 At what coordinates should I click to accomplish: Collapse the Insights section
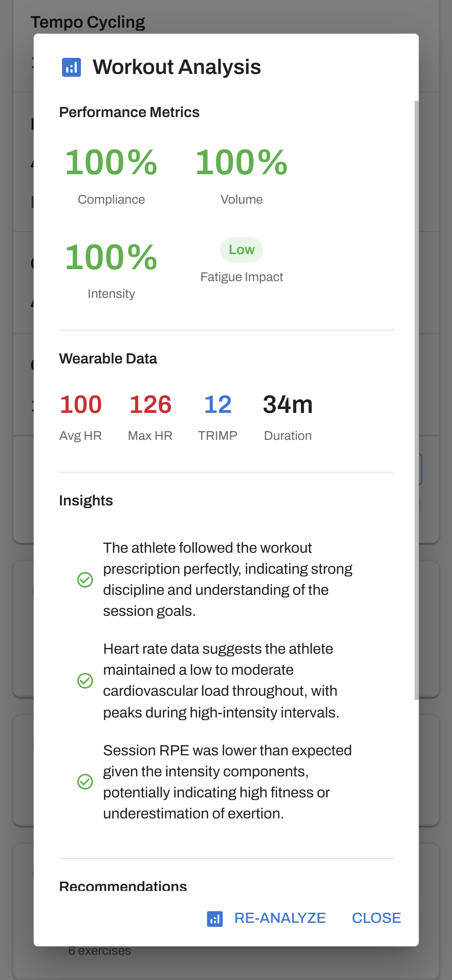pos(85,500)
